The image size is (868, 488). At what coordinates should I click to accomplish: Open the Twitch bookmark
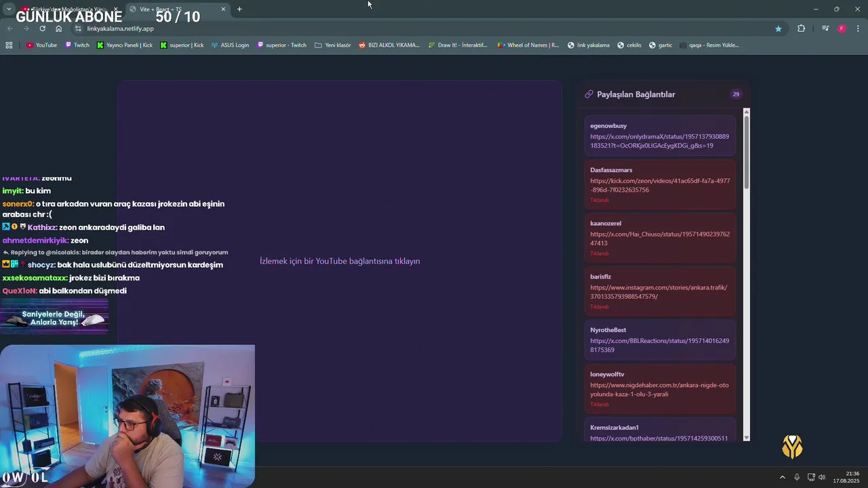[77, 45]
